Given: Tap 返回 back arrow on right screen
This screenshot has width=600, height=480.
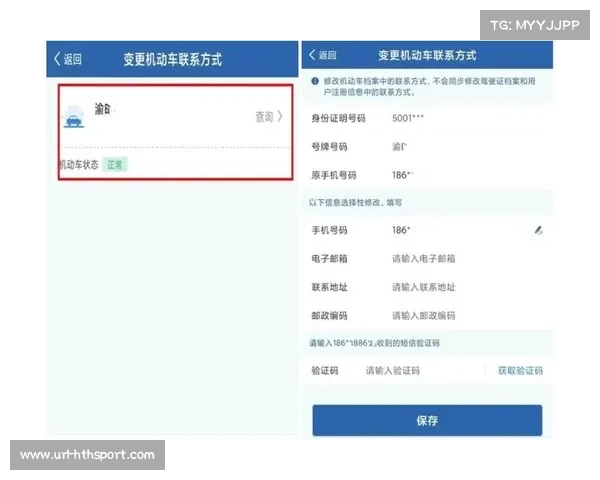Looking at the screenshot, I should coord(323,55).
